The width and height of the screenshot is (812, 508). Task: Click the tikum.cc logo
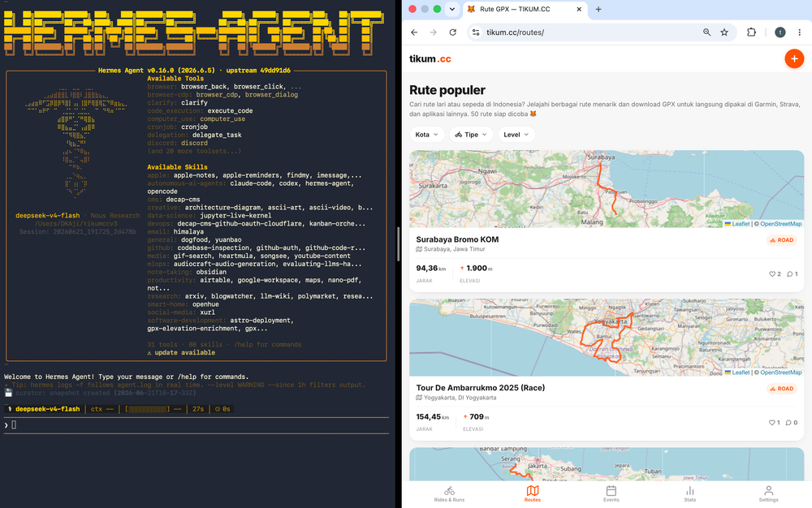pyautogui.click(x=430, y=59)
